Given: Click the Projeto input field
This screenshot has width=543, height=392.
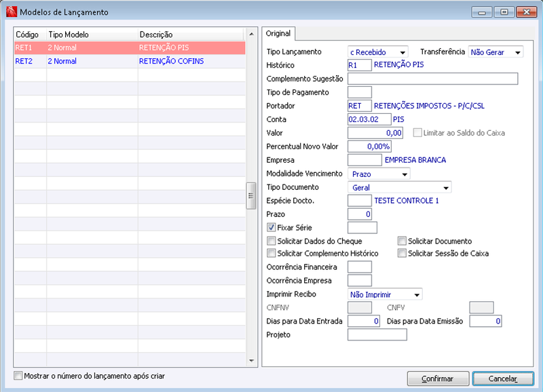Looking at the screenshot, I should pos(377,334).
